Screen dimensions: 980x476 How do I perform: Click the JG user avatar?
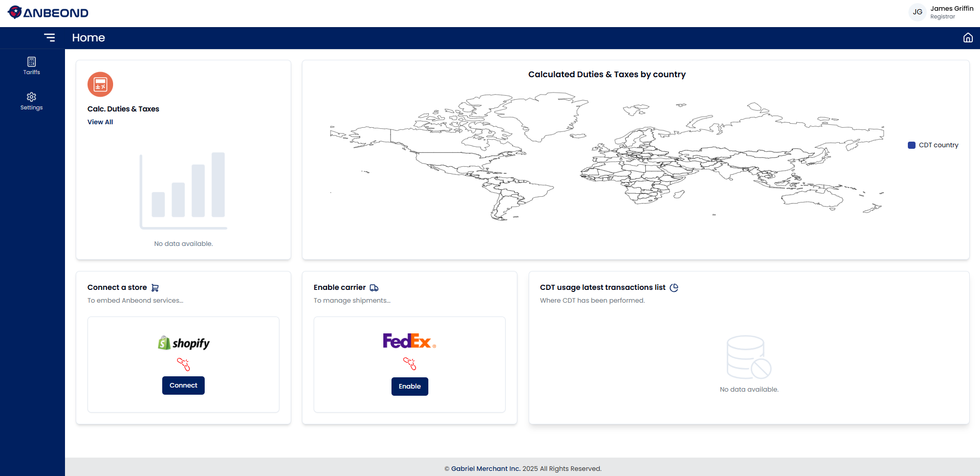coord(917,12)
